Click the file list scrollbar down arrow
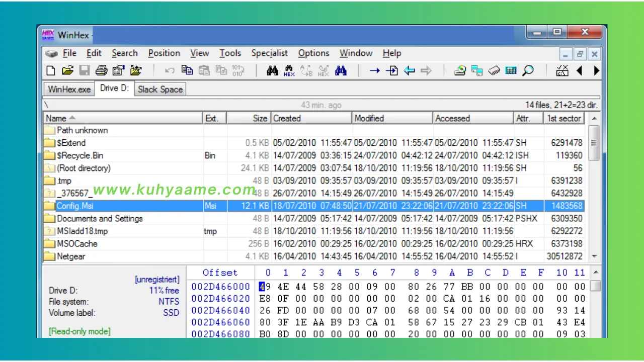Screen dimensions: 644x362 pyautogui.click(x=594, y=256)
